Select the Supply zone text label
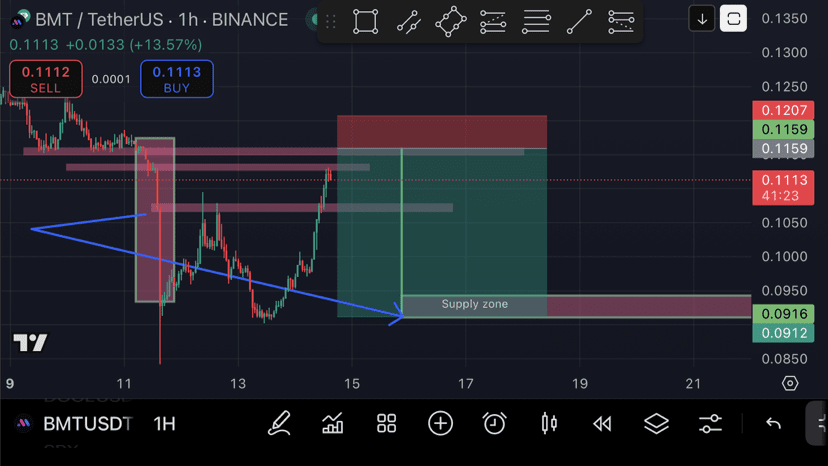The height and width of the screenshot is (466, 828). click(x=475, y=304)
